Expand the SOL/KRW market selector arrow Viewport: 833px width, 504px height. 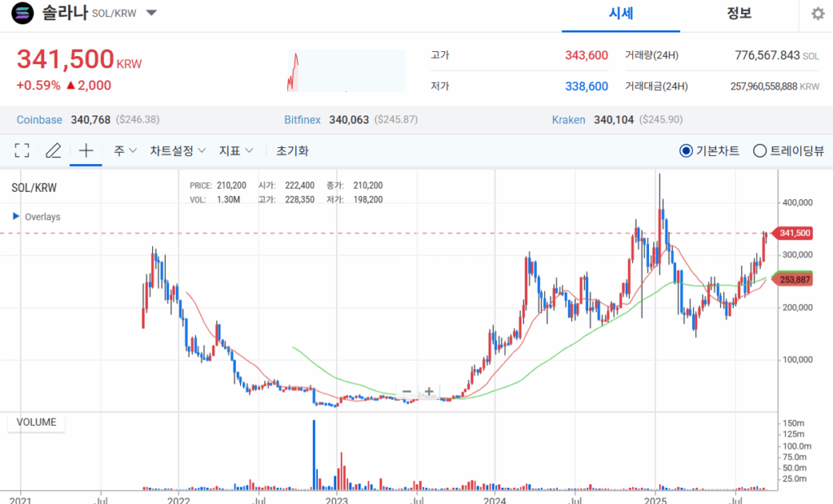151,13
